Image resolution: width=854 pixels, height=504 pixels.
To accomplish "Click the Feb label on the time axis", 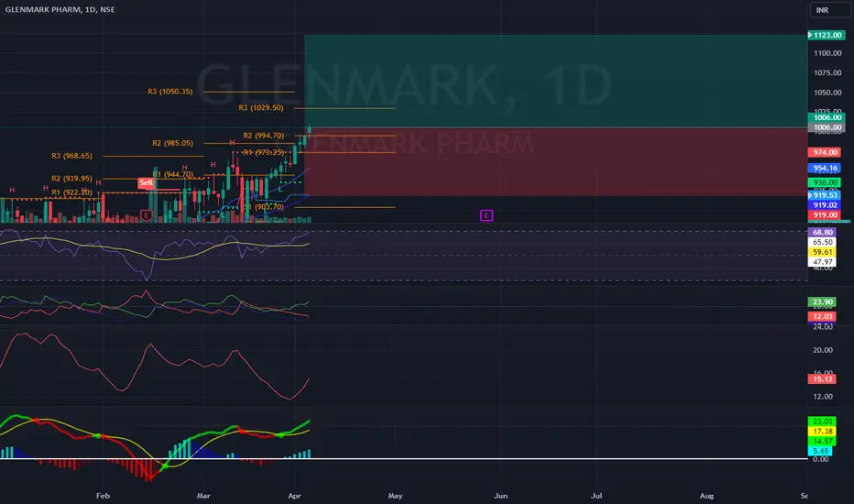I will coord(103,495).
